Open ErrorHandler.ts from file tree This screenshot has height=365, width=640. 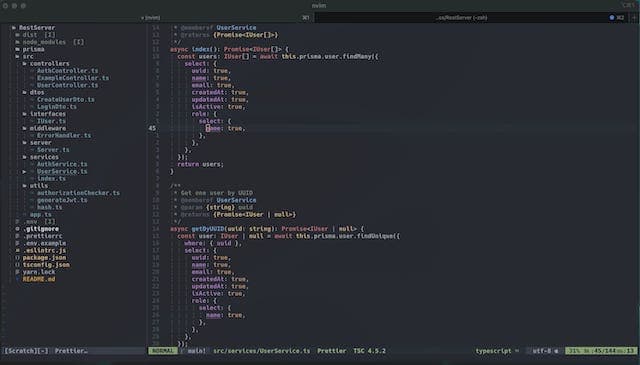[64, 136]
